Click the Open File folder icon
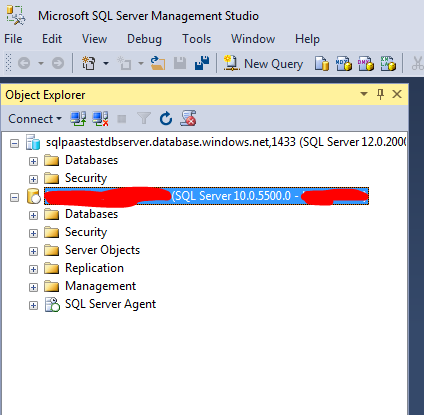The width and height of the screenshot is (424, 415). [x=158, y=63]
